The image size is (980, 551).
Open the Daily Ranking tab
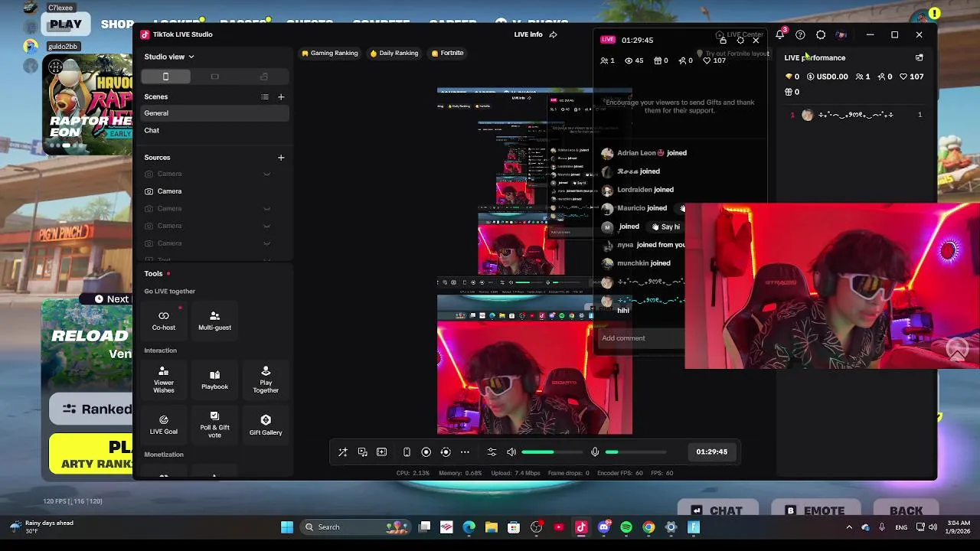point(394,53)
